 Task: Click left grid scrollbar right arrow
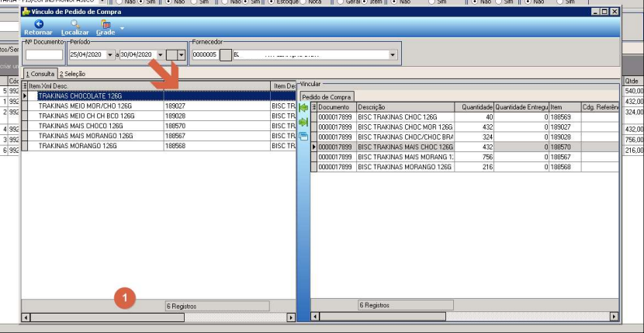point(291,317)
